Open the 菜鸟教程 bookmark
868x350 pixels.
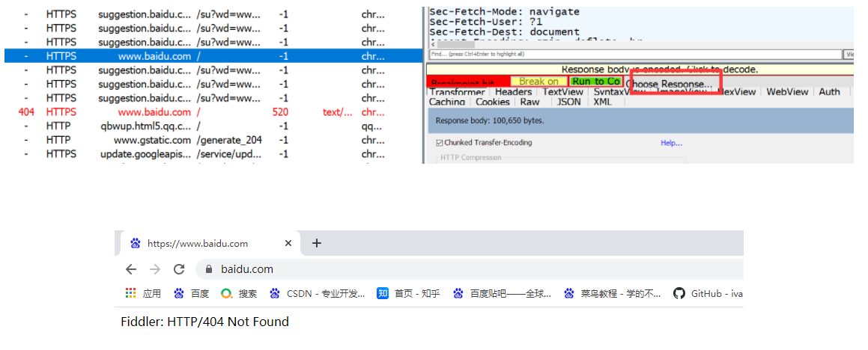pyautogui.click(x=613, y=294)
